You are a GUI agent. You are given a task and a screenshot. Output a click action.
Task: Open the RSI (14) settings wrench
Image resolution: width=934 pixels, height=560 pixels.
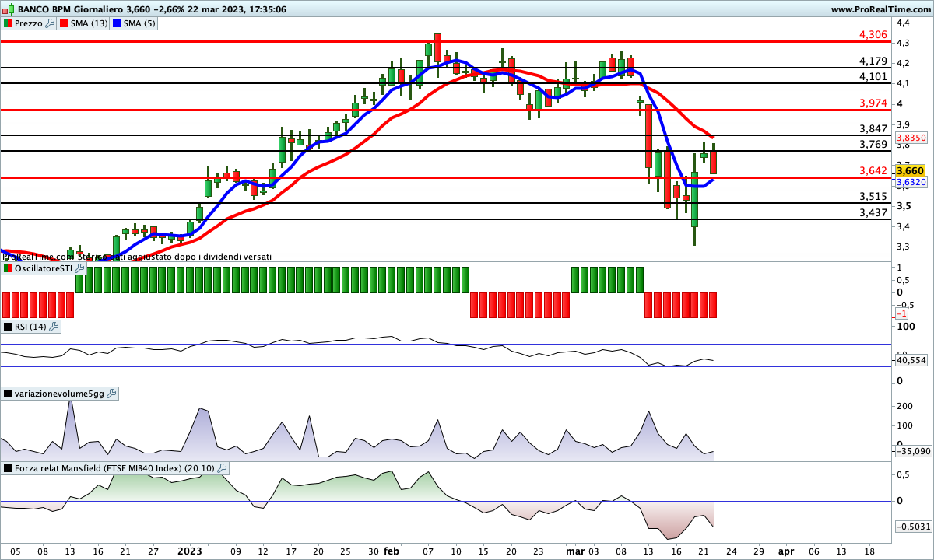[x=54, y=327]
